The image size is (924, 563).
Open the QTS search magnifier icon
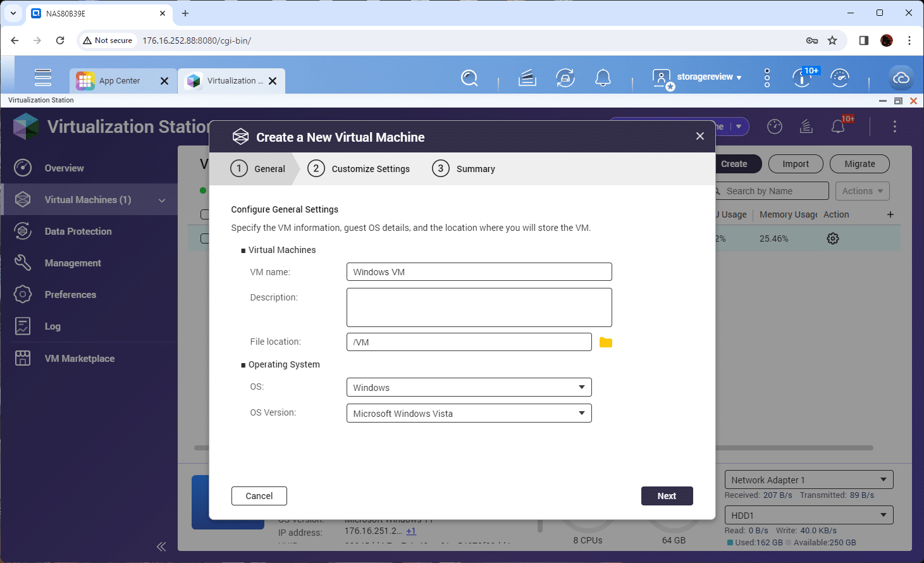click(469, 78)
